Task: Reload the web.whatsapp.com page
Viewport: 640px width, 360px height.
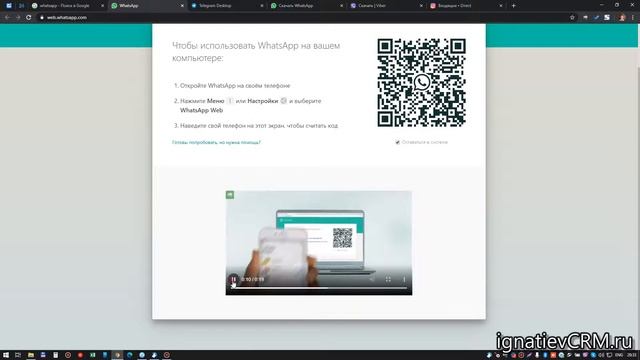Action: tap(29, 18)
